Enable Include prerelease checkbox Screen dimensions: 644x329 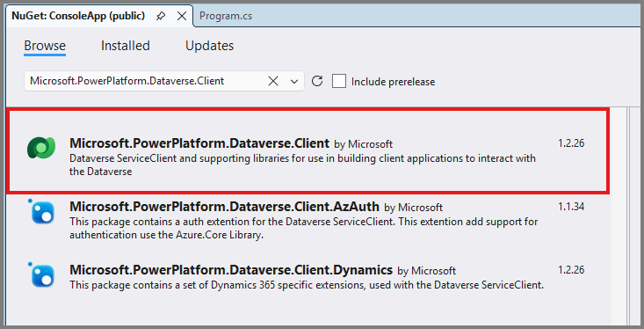click(339, 81)
